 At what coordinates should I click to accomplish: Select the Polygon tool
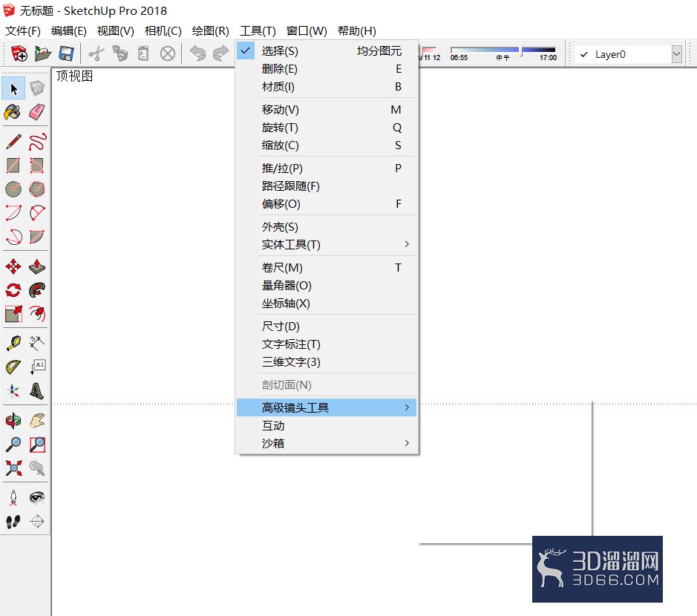(x=37, y=189)
